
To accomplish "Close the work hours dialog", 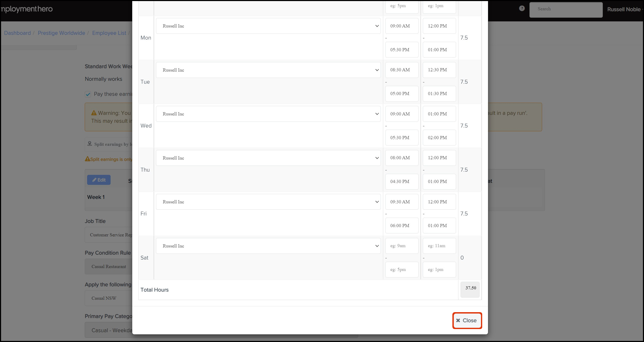I will coord(467,320).
